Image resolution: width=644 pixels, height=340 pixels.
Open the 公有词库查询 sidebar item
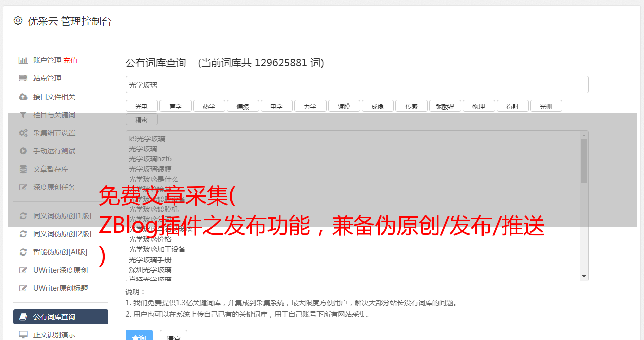tap(60, 317)
